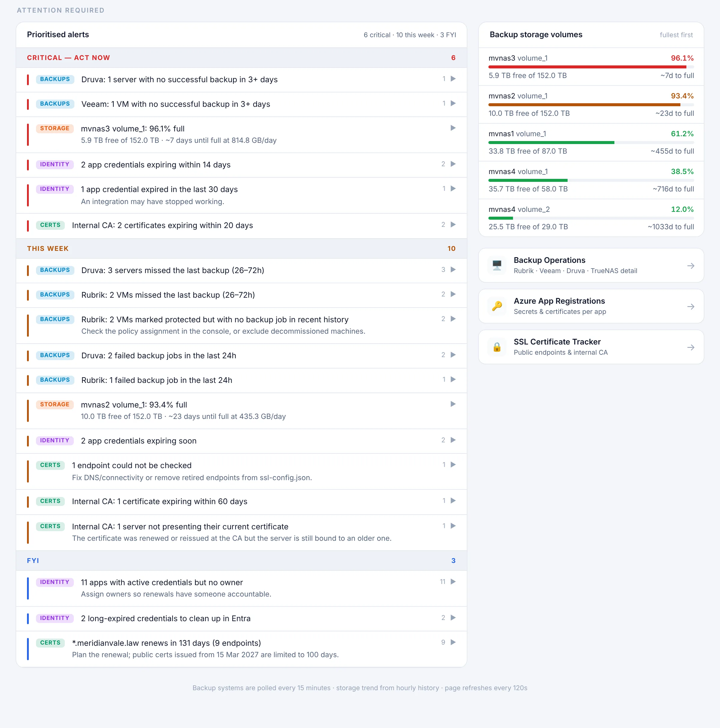Click the STORAGE tag on mvnas3 alert
This screenshot has width=720, height=728.
coord(55,128)
